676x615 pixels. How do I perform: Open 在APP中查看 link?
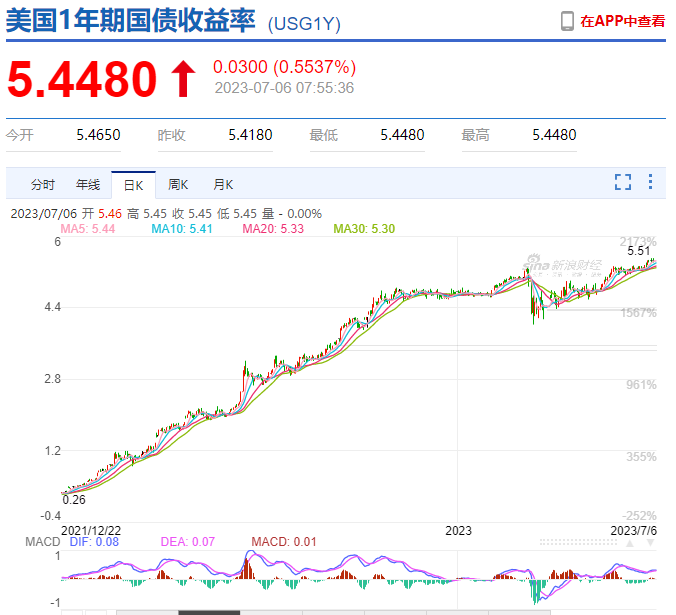click(x=622, y=20)
